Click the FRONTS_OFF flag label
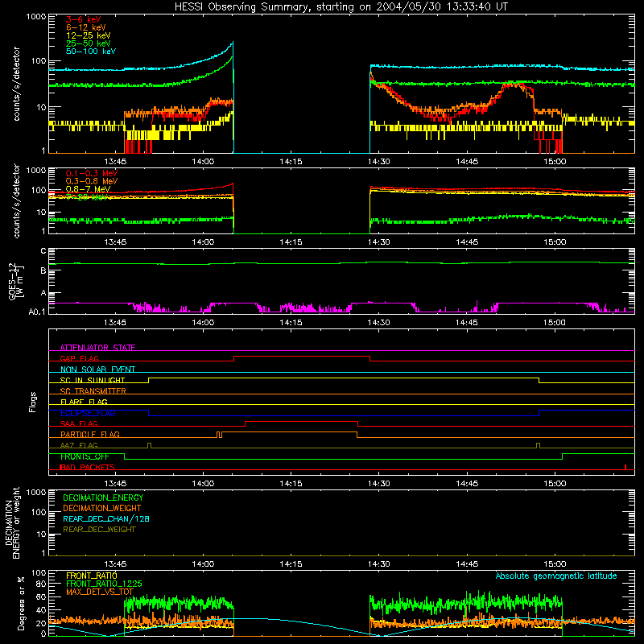 click(x=85, y=456)
